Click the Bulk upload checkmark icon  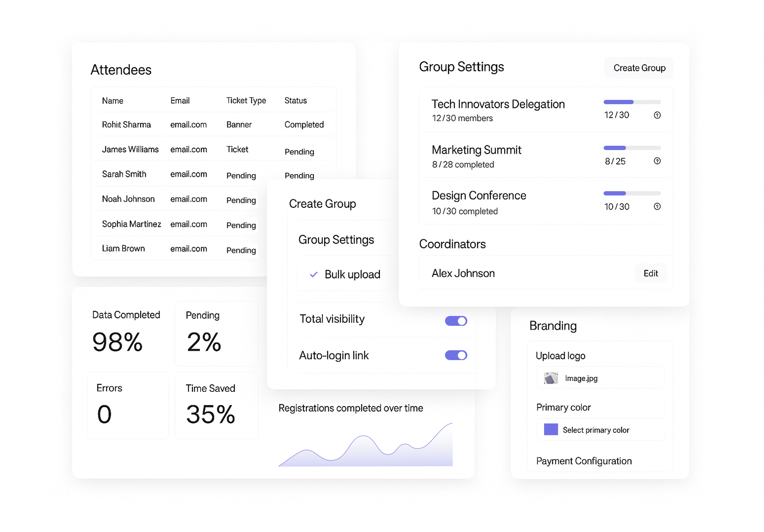(x=314, y=274)
